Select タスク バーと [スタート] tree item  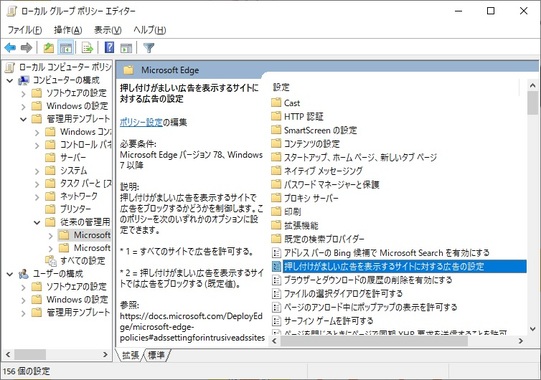tap(79, 184)
